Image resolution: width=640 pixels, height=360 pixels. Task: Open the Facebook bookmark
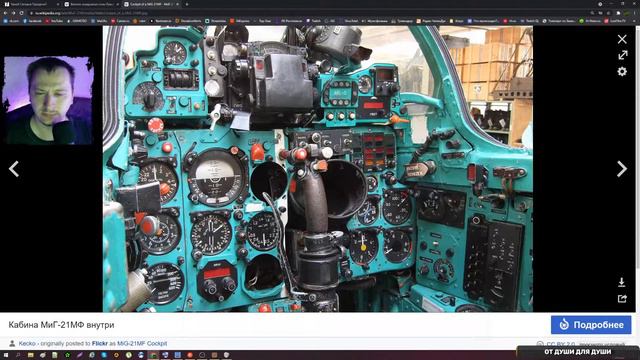coord(32,21)
